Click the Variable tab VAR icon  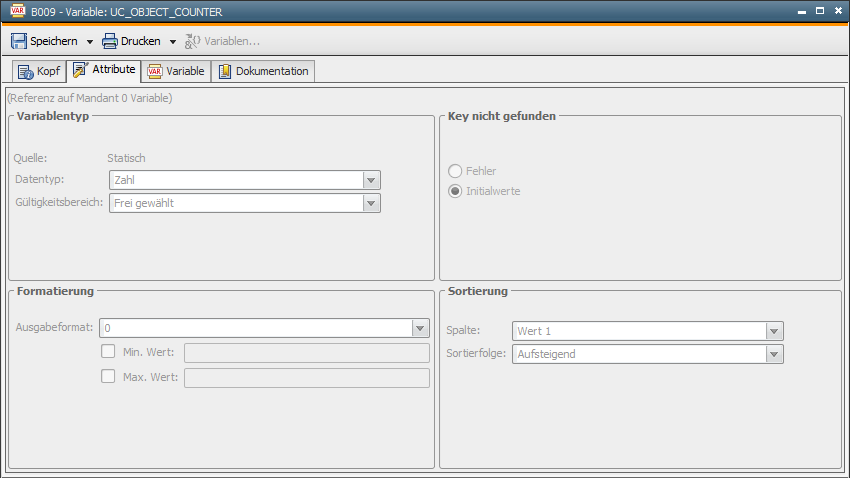[155, 71]
